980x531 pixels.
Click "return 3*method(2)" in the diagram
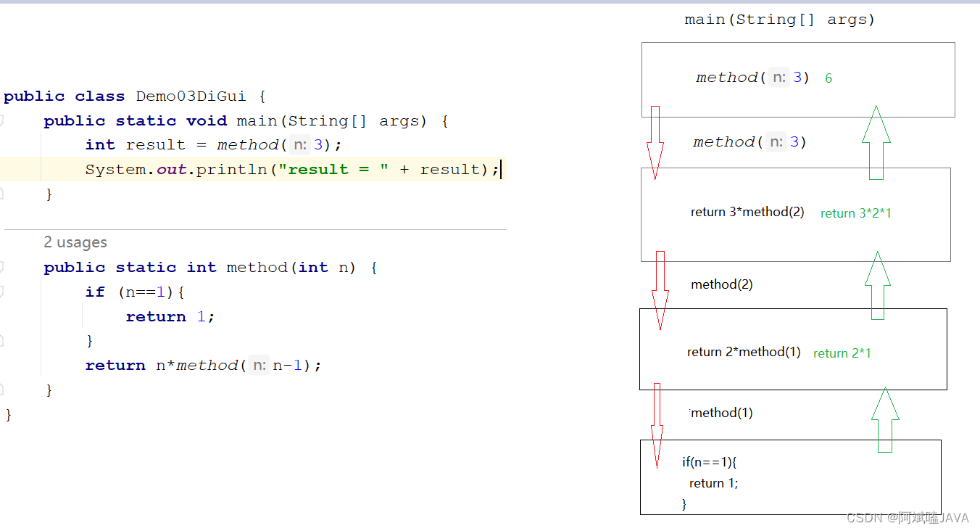pos(747,212)
